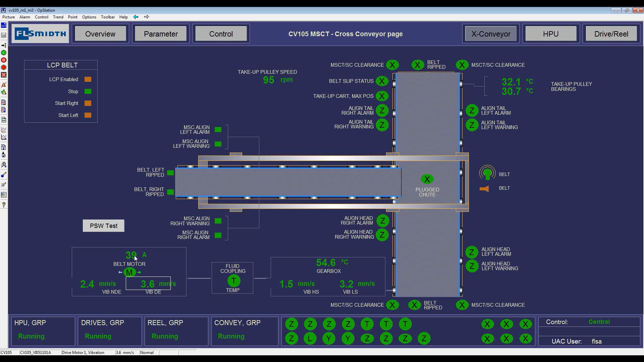Click the belt beacon light icon
This screenshot has height=362, width=644.
pos(487,173)
